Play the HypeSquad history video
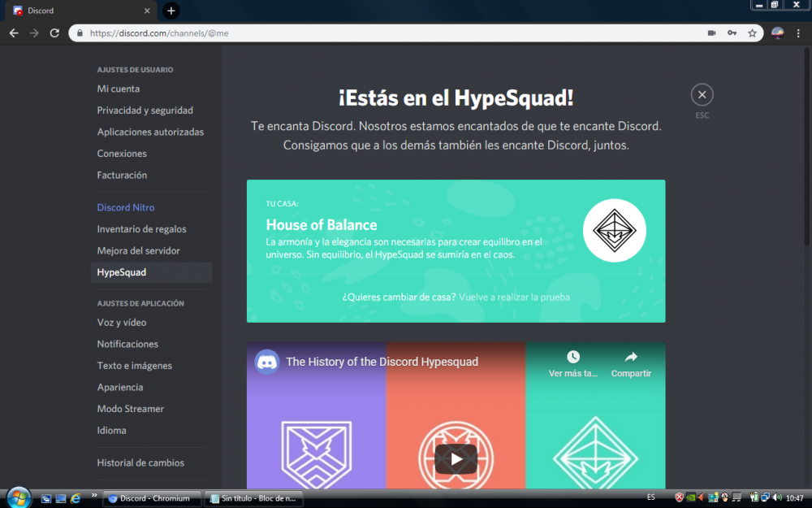The height and width of the screenshot is (508, 812). point(456,459)
